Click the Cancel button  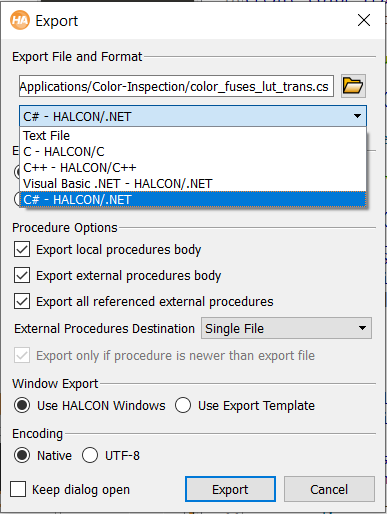tap(329, 489)
